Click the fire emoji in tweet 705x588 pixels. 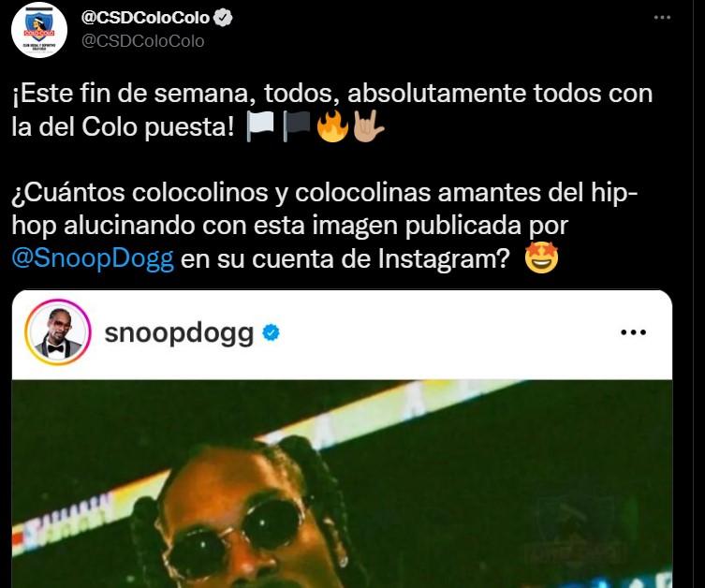point(332,126)
